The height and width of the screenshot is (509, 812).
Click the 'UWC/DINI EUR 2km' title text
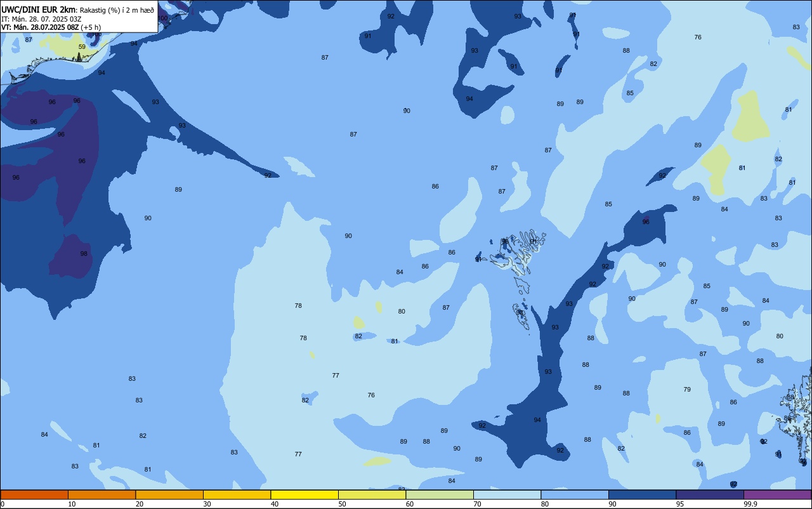39,9
